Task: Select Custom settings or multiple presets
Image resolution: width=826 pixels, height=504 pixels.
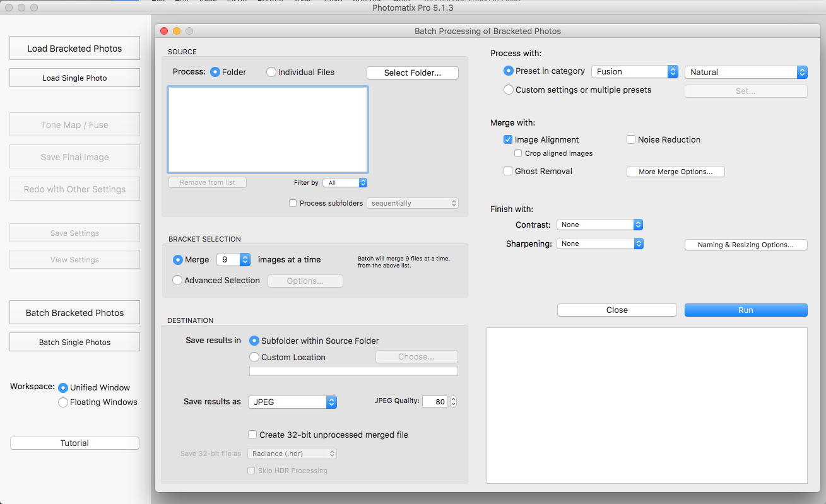Action: point(509,90)
